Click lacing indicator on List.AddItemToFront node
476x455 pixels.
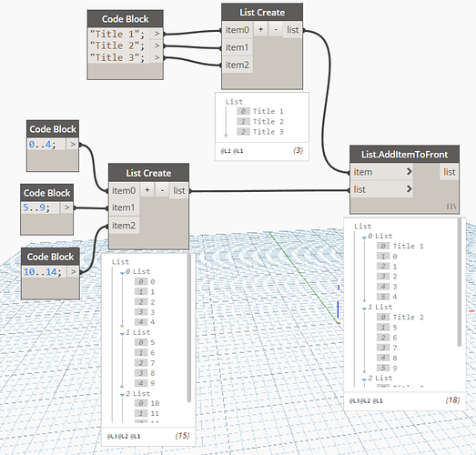451,207
